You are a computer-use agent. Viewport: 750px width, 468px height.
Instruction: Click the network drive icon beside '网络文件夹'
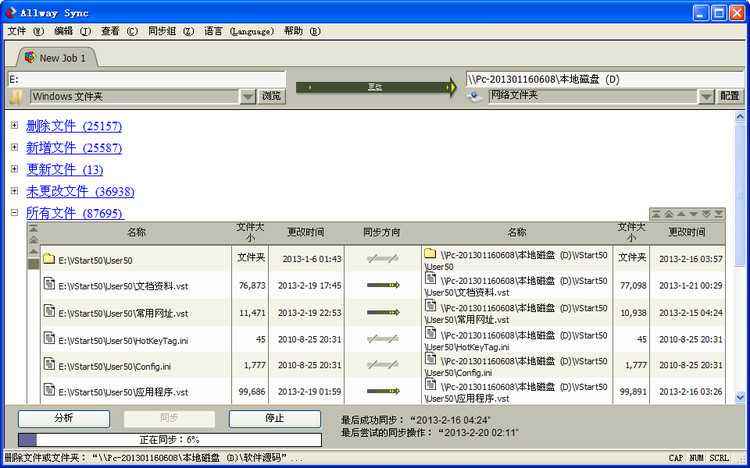click(x=474, y=96)
